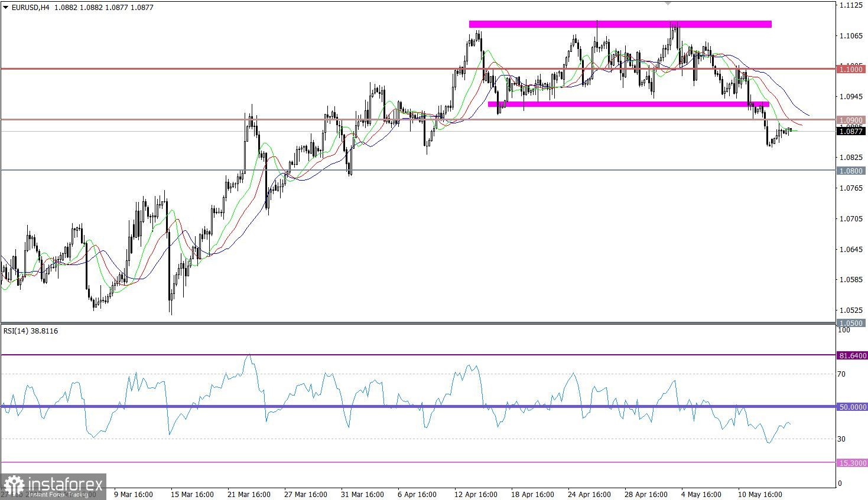
Task: Select the lower magenta support rectangle
Action: point(628,104)
